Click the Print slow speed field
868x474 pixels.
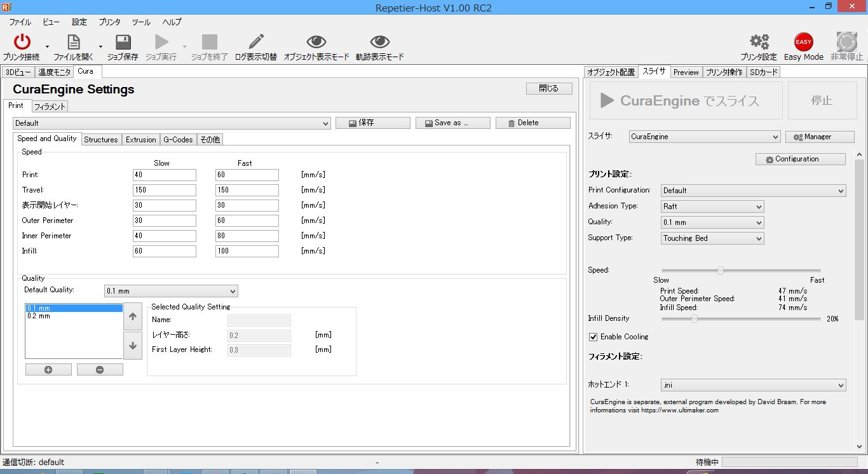click(165, 175)
